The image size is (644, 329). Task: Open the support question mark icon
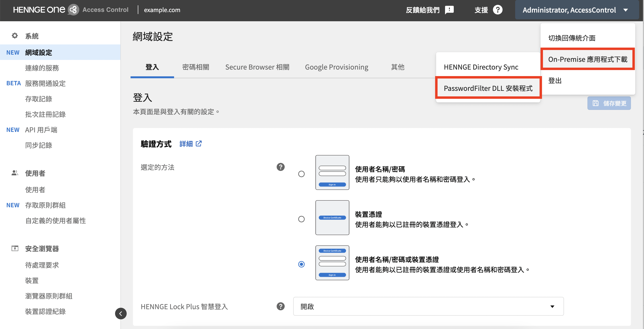(x=498, y=10)
